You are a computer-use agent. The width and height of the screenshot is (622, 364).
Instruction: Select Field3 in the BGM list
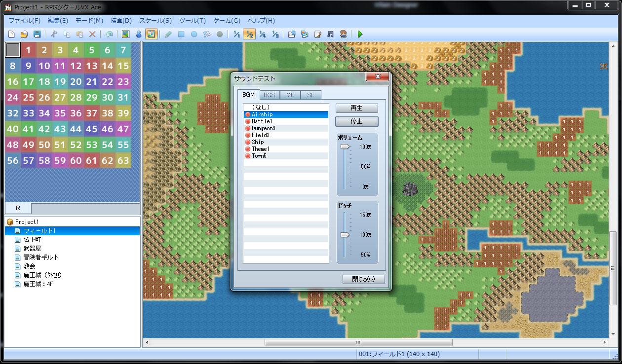(286, 135)
